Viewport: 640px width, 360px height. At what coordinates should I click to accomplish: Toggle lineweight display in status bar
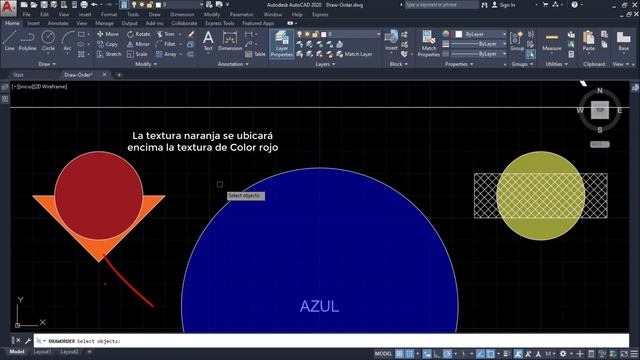(507, 354)
